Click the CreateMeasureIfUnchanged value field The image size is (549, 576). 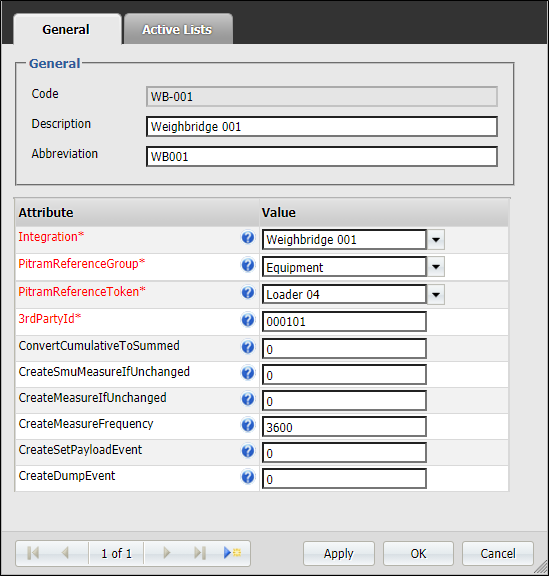click(x=344, y=401)
